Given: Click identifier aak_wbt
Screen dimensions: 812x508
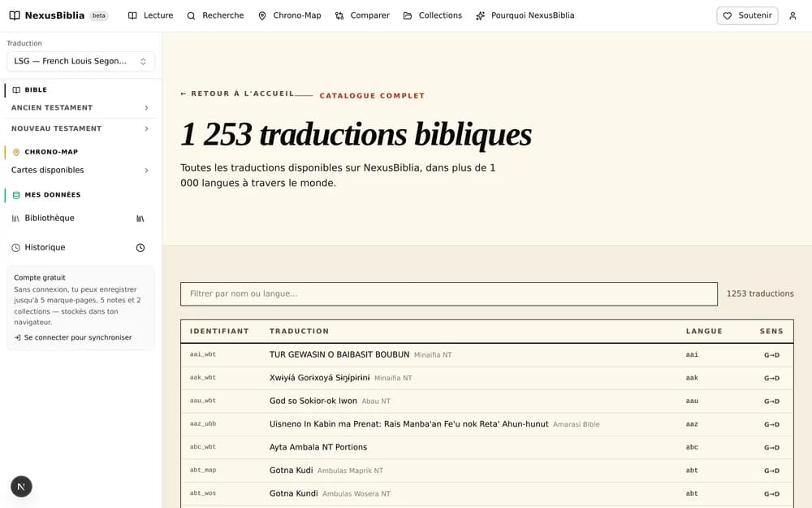Looking at the screenshot, I should (202, 377).
